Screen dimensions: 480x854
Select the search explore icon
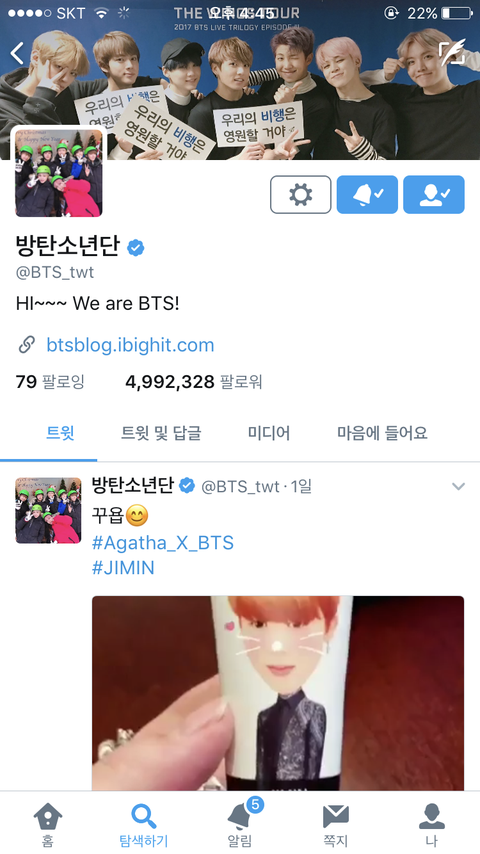click(x=144, y=825)
